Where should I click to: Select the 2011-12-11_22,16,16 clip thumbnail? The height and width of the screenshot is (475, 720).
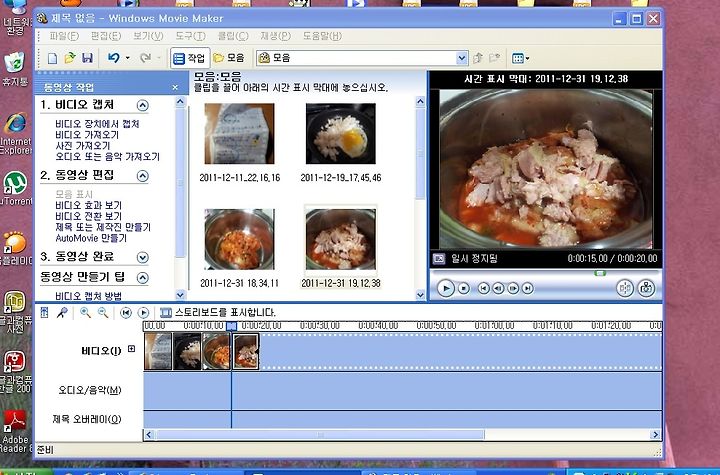click(x=239, y=134)
